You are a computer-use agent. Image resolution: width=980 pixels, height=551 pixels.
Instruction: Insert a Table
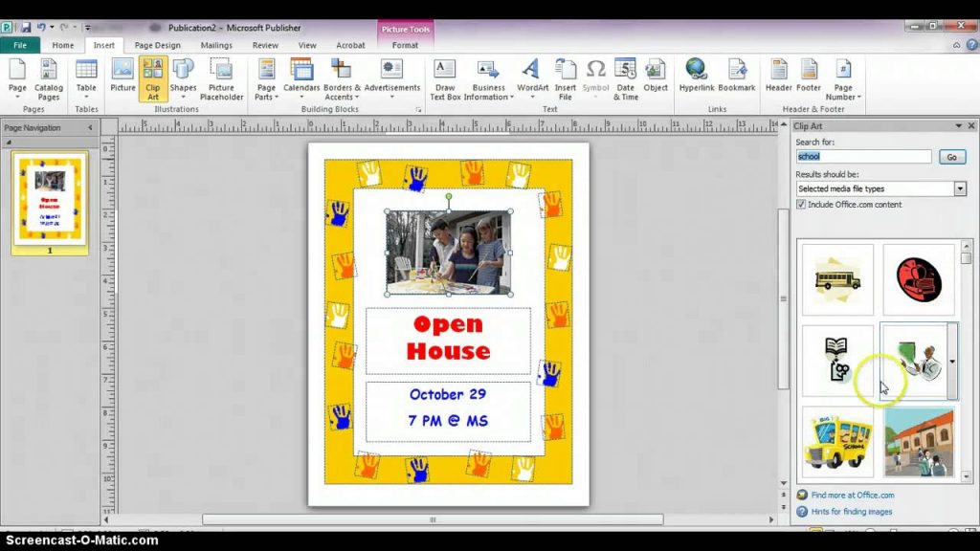[86, 78]
